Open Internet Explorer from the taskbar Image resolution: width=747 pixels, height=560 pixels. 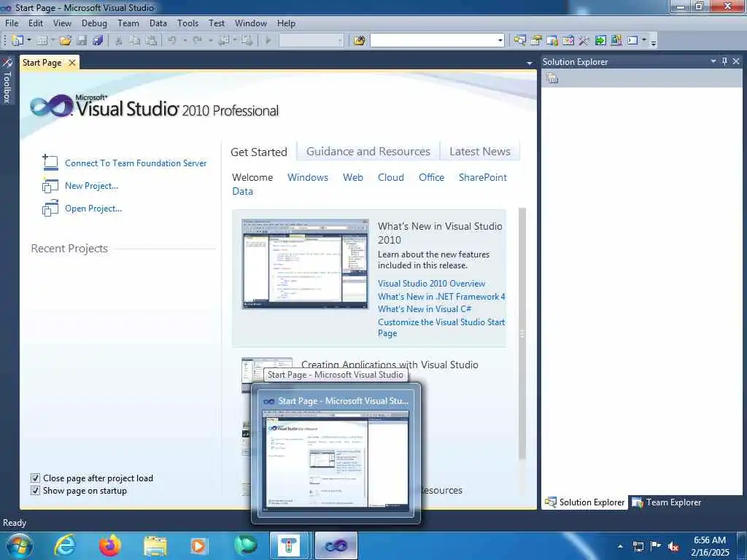coord(65,545)
